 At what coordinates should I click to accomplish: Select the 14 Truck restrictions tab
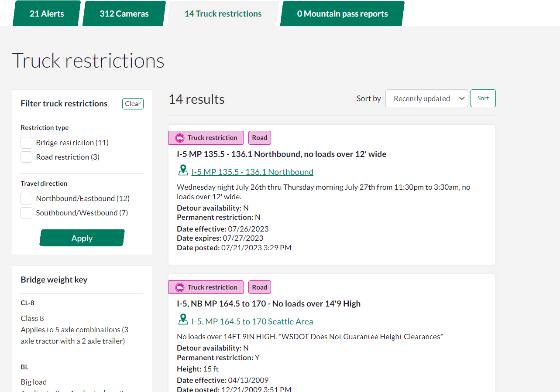(223, 14)
